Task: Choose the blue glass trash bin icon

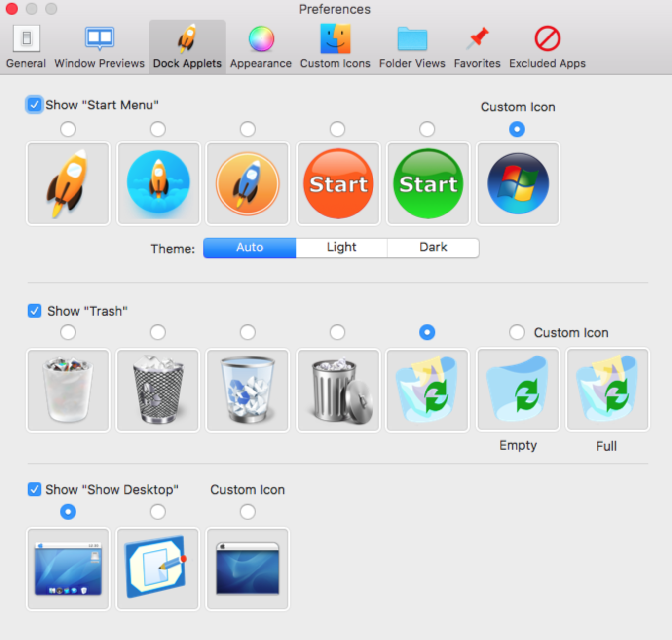Action: click(248, 391)
